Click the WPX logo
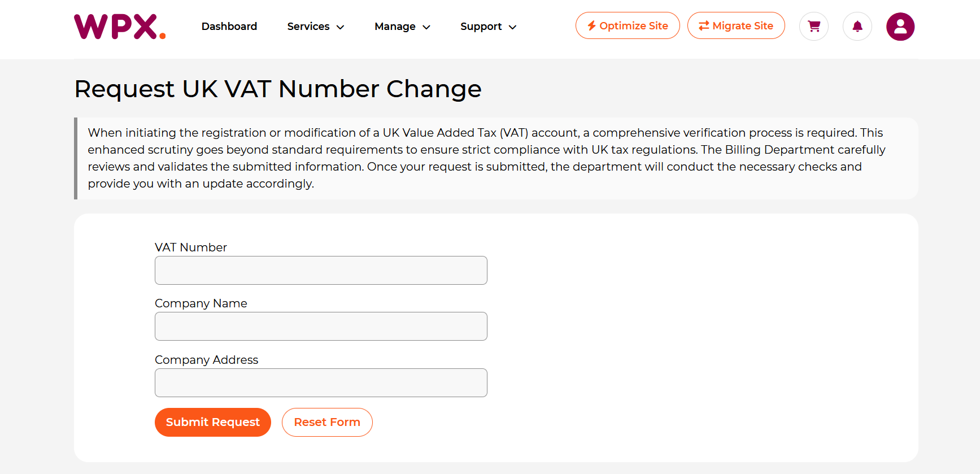980x474 pixels. [x=120, y=27]
